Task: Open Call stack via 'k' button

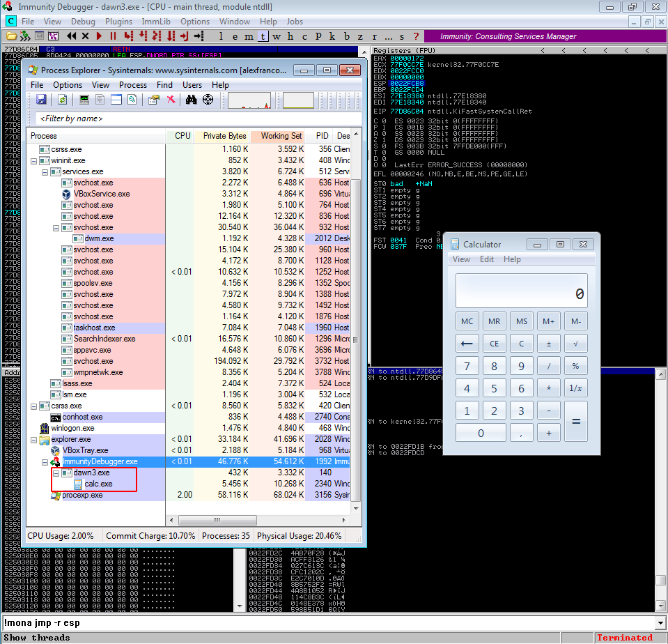Action: (x=332, y=36)
